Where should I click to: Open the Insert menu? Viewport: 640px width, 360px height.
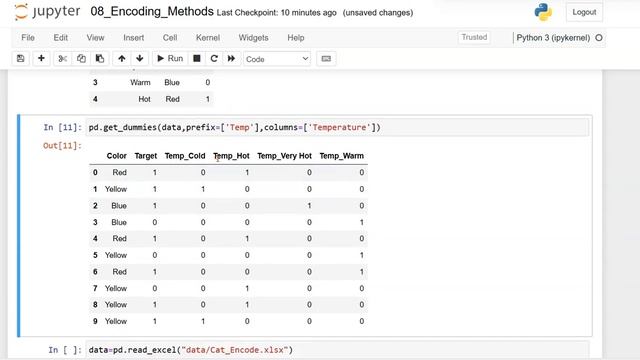[x=133, y=38]
